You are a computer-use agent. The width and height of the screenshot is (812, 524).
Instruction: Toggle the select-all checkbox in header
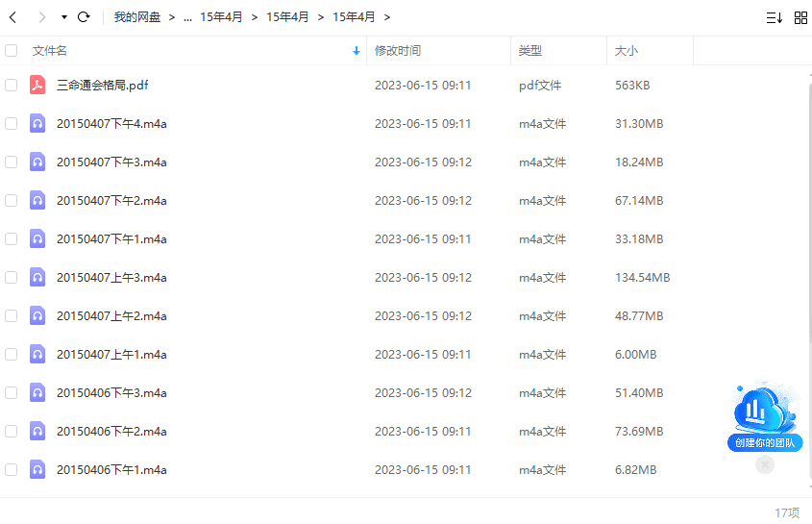tap(12, 51)
